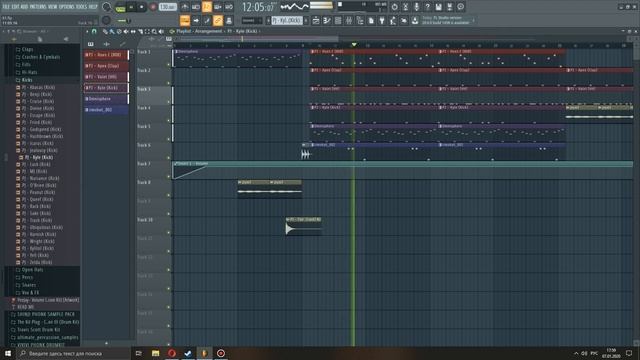Image resolution: width=640 pixels, height=360 pixels.
Task: Open File Explorer from the taskbar
Action: click(x=156, y=353)
